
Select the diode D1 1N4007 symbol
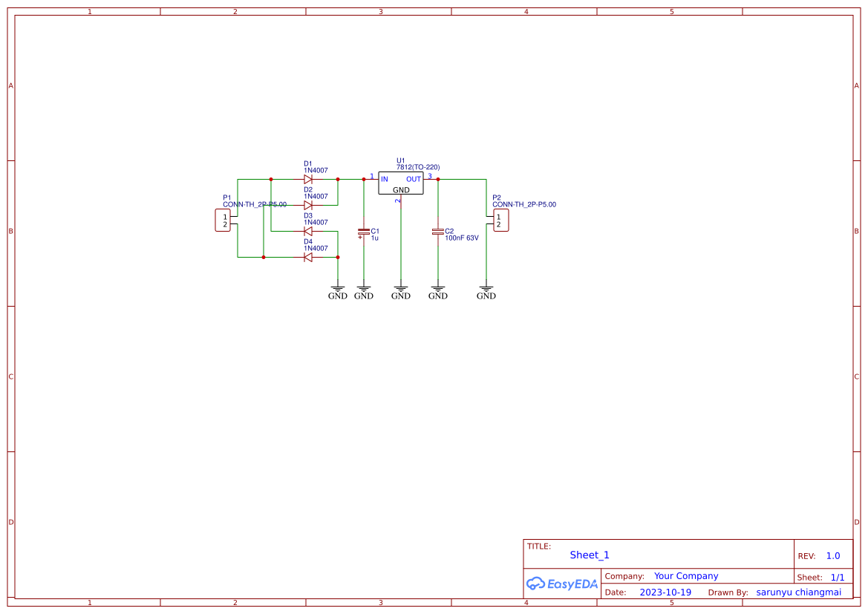pos(308,178)
